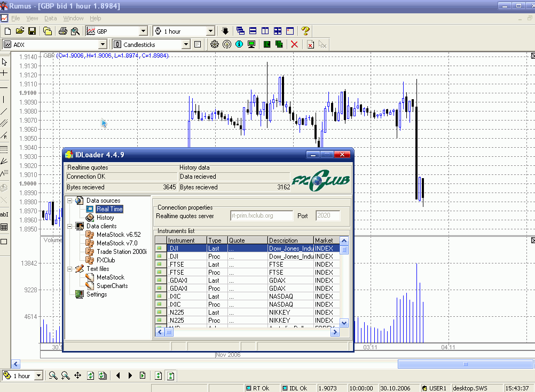This screenshot has height=392, width=535.
Task: Click the gear settings icon in toolbar
Action: coord(215,45)
